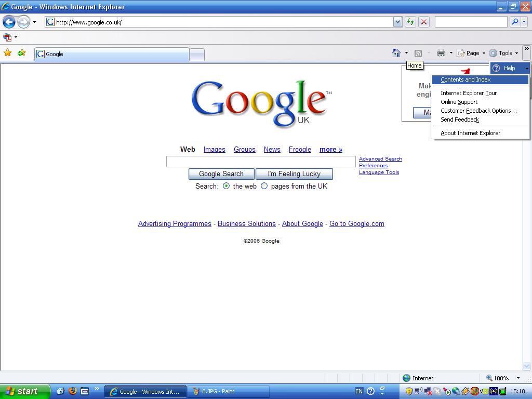Go back with the Back arrow button
This screenshot has height=399, width=532.
coord(9,22)
